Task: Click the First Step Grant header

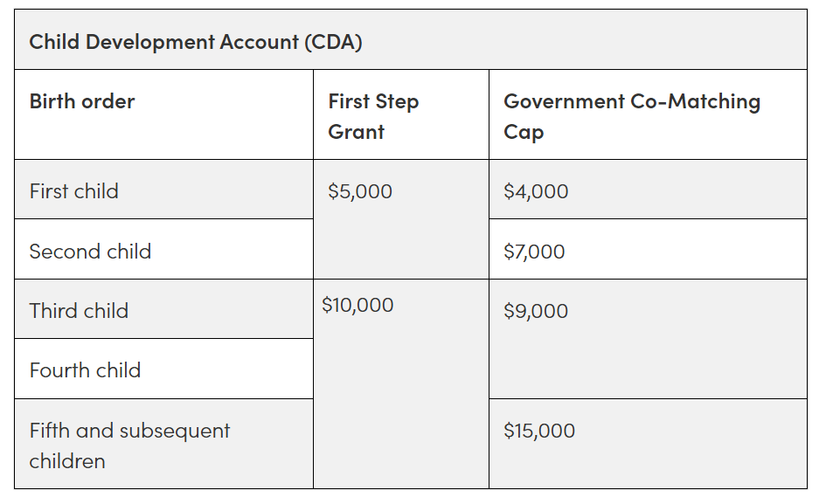Action: [373, 116]
